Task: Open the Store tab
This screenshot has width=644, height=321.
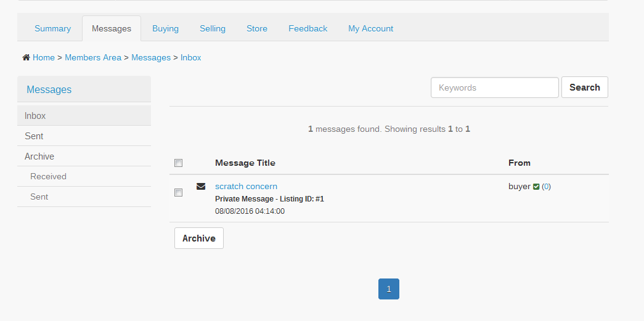Action: pos(257,28)
